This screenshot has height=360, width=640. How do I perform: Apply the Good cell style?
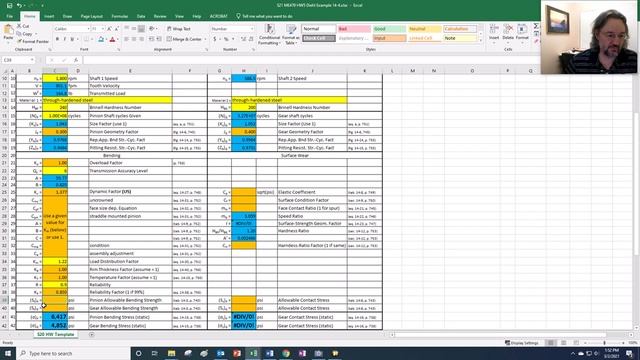[389, 29]
